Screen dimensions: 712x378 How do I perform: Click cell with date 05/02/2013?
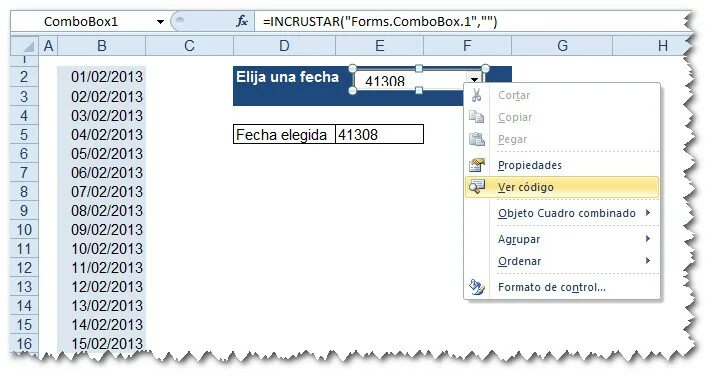click(102, 154)
